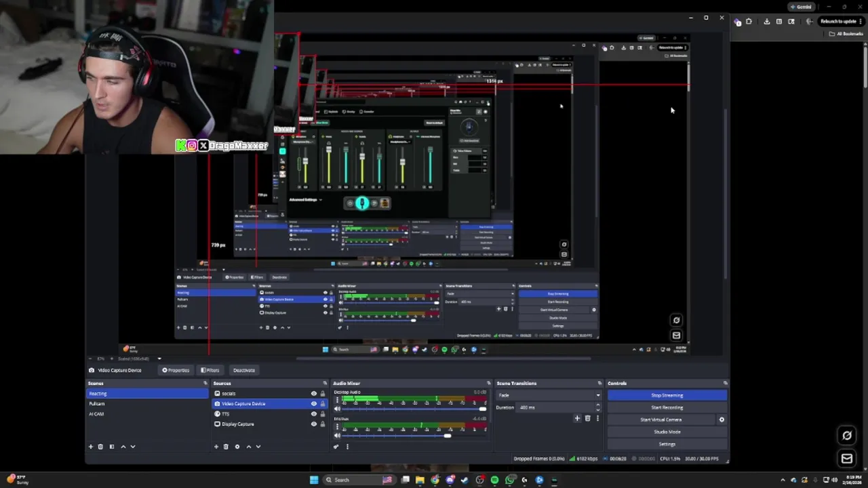Open transition properties three-dot menu
868x488 pixels.
coord(597,418)
